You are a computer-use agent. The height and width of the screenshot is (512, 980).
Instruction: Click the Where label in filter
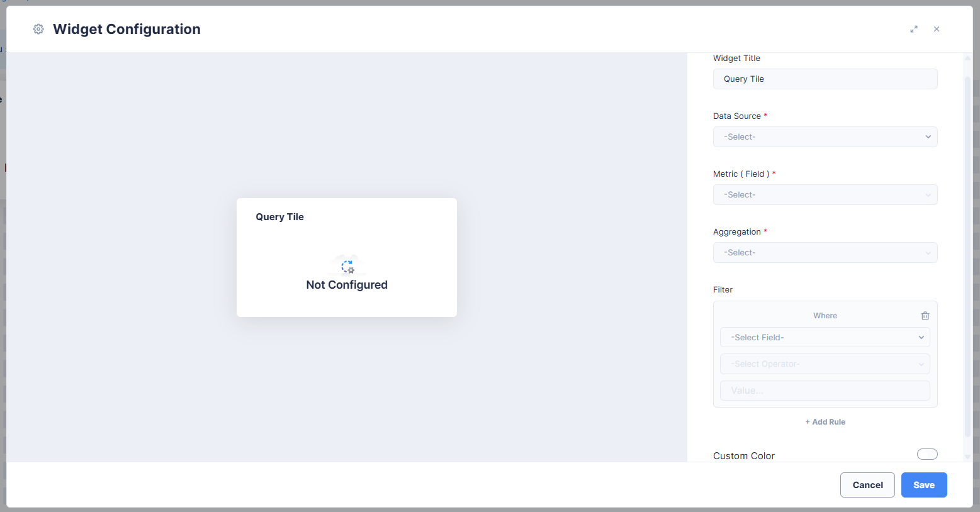[x=825, y=316]
